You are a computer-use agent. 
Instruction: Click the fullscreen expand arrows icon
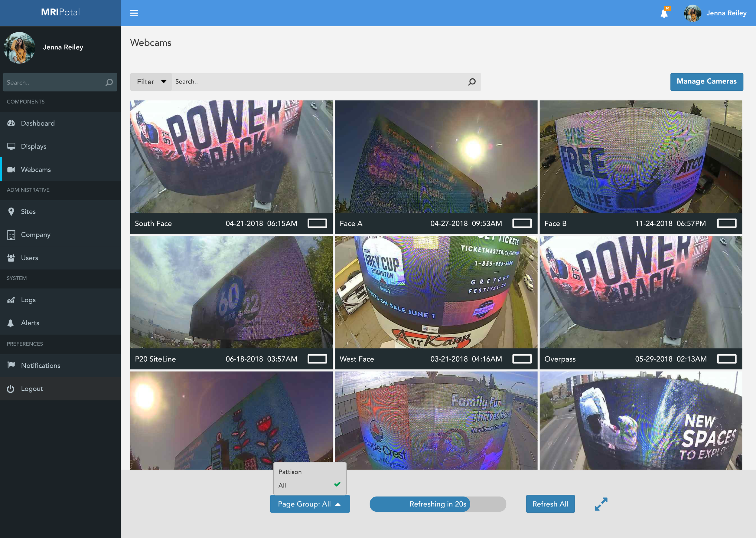tap(601, 504)
